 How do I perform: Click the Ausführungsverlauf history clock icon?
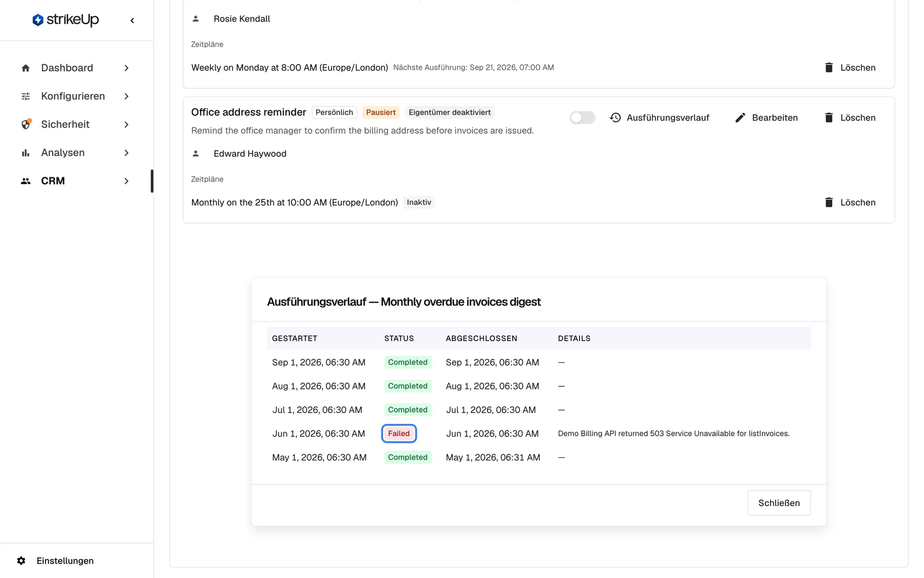[x=615, y=118]
